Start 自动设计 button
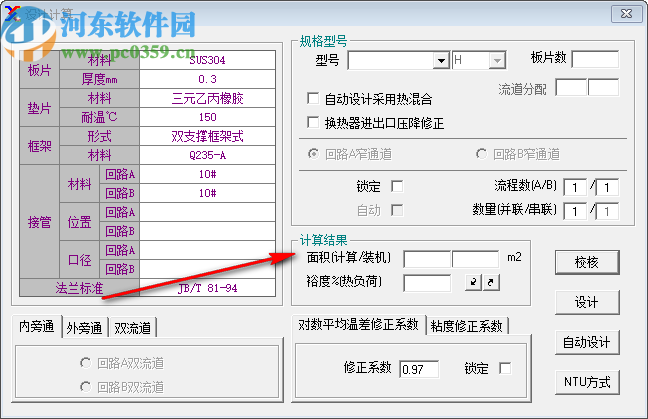 (587, 342)
